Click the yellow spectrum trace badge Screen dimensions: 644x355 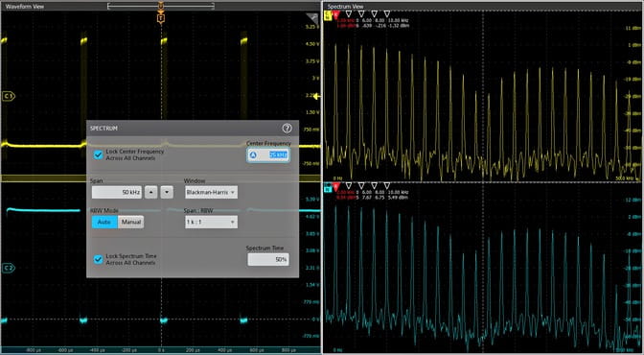coord(328,15)
